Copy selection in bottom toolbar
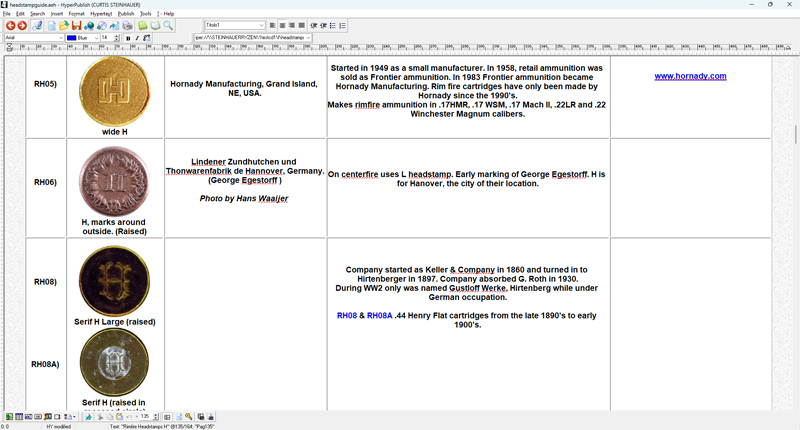 pos(110,417)
